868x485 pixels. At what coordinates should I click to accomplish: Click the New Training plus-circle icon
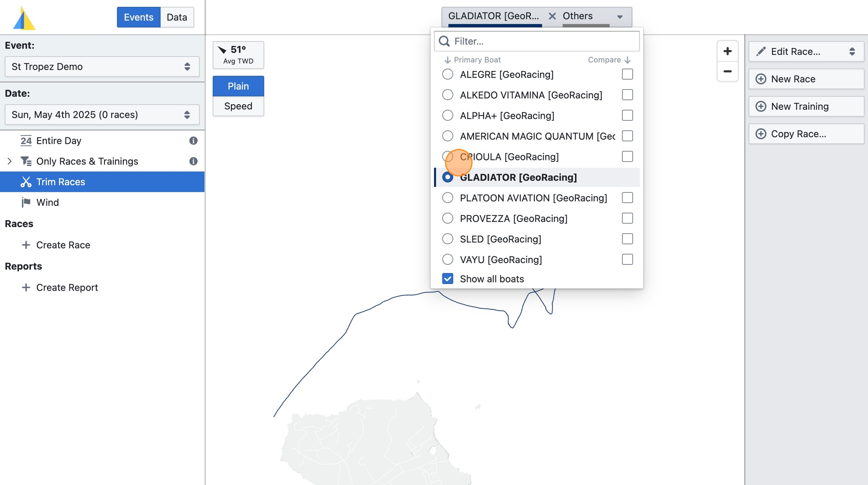point(761,107)
